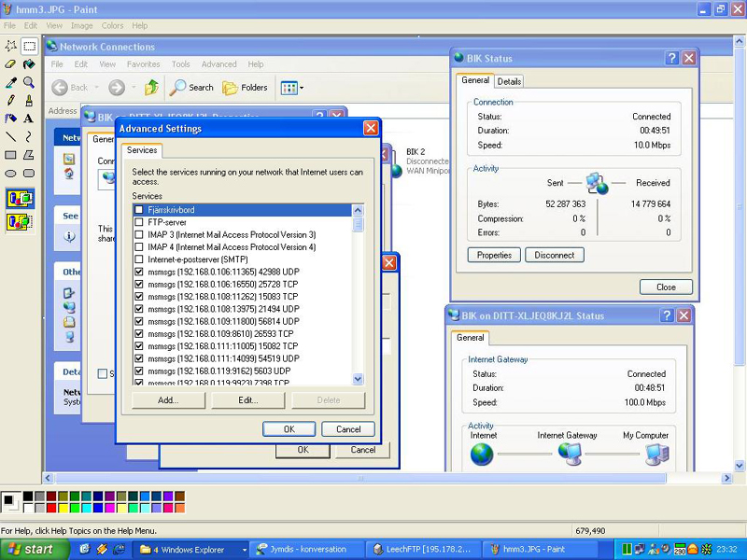The width and height of the screenshot is (747, 560).
Task: Select the Services tab in Advanced Settings
Action: click(142, 150)
